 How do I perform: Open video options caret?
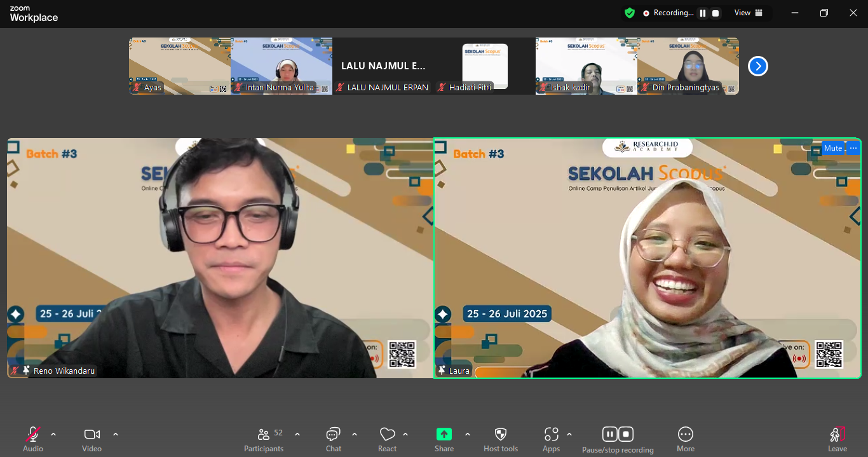[x=116, y=434]
